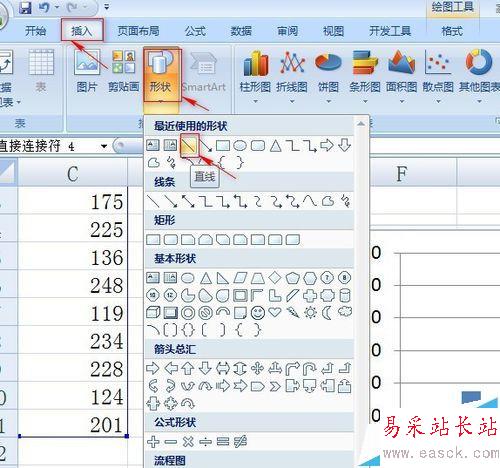
Task: Select the sun basic shape
Action: point(310,313)
